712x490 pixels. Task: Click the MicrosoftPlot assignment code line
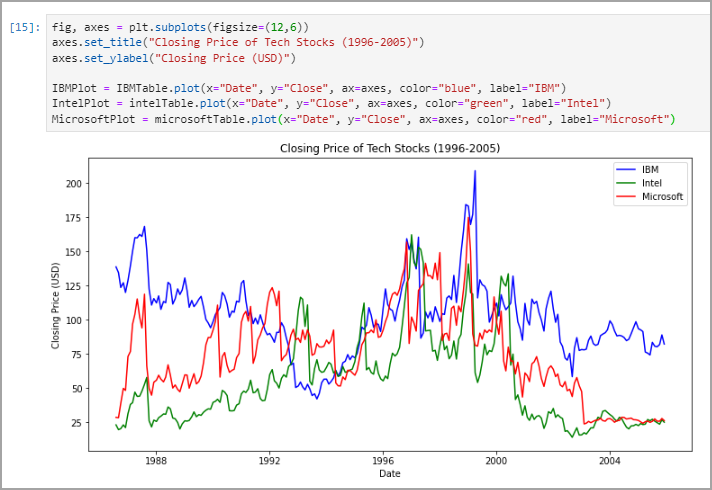364,119
